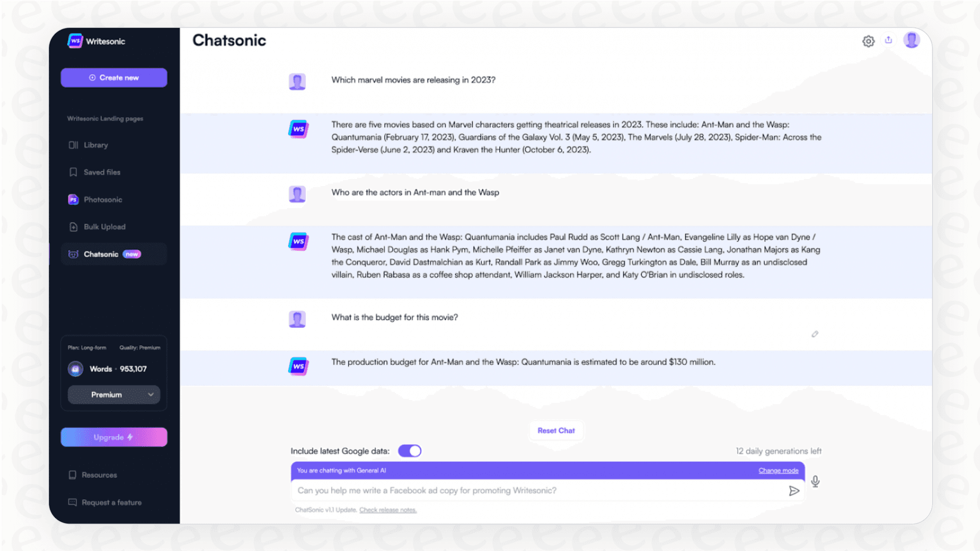980x551 pixels.
Task: Select Bulk Upload in sidebar
Action: [104, 227]
